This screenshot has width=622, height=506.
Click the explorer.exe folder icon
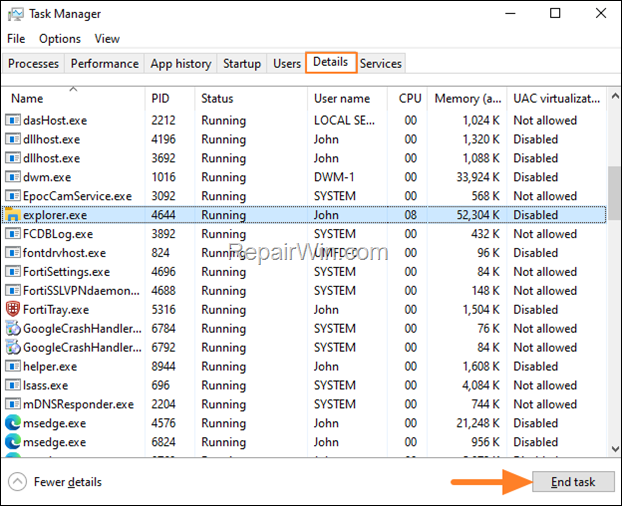[13, 215]
